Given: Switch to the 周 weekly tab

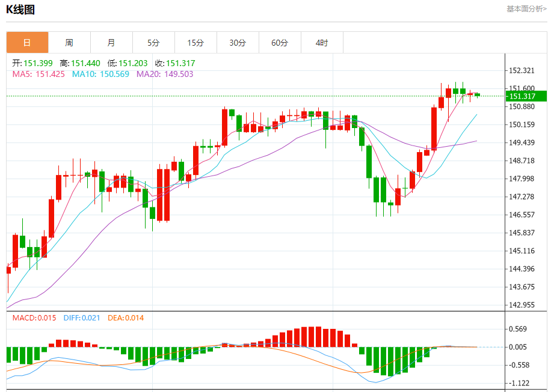Looking at the screenshot, I should pos(69,43).
